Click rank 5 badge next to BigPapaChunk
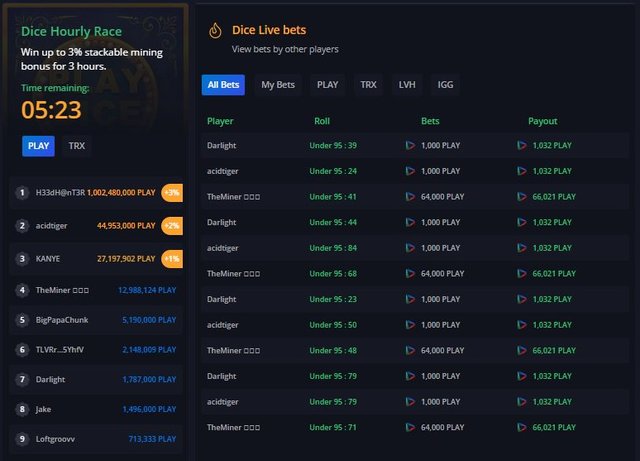The image size is (640, 461). (x=22, y=320)
